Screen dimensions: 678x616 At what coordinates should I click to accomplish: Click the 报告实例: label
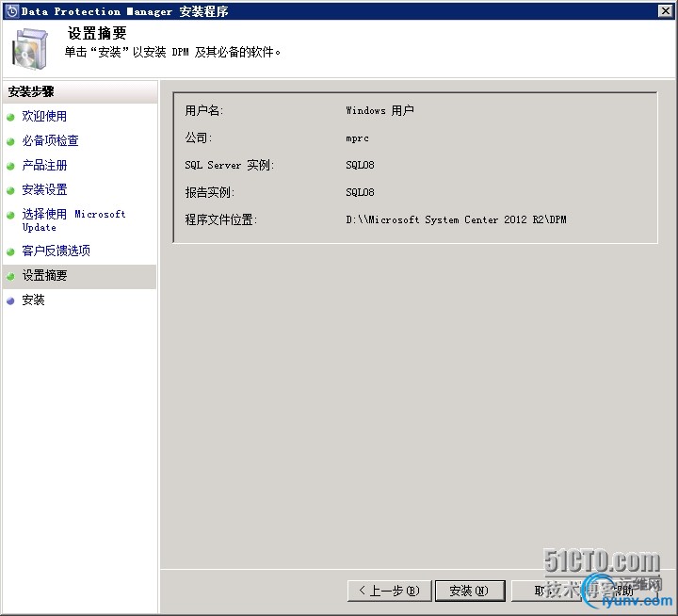click(209, 192)
